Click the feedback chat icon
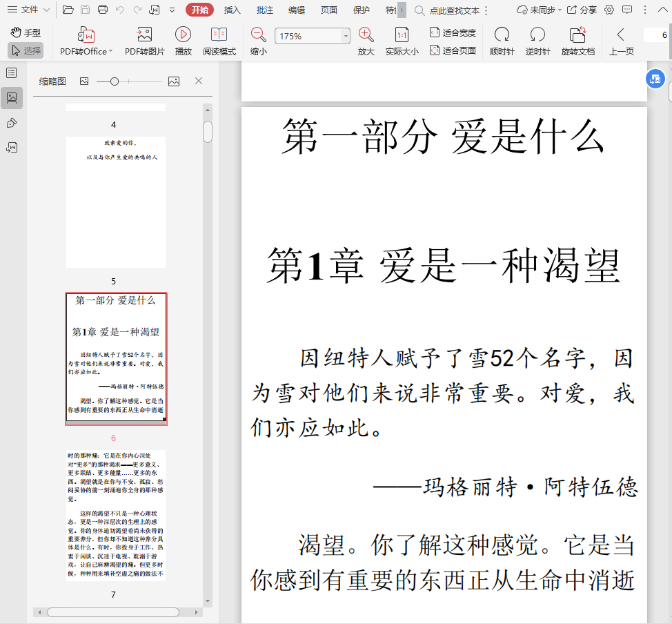The height and width of the screenshot is (624, 672). click(627, 10)
